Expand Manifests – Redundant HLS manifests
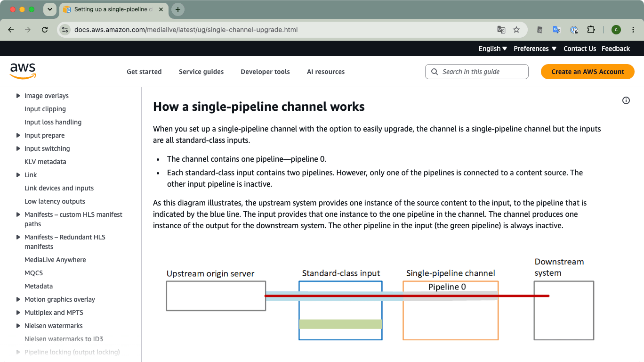Image resolution: width=644 pixels, height=362 pixels. click(18, 237)
